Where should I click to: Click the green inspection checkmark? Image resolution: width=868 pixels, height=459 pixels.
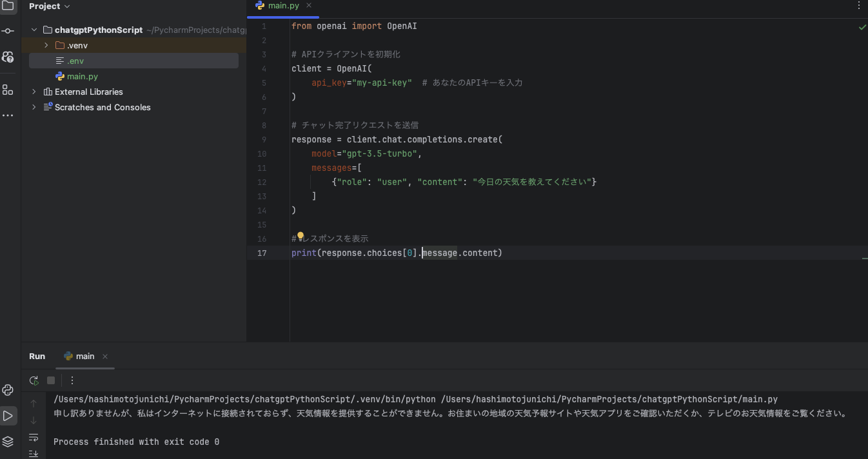[862, 27]
